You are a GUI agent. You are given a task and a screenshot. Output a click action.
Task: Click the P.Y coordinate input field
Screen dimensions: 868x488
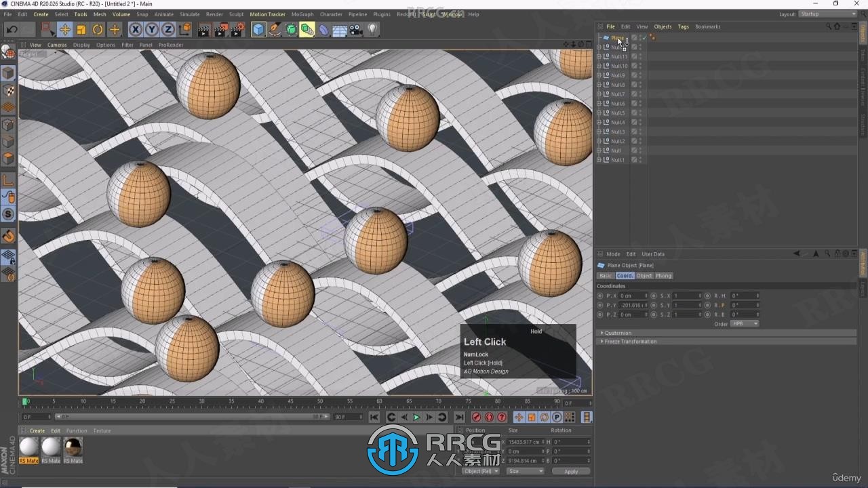pyautogui.click(x=634, y=305)
